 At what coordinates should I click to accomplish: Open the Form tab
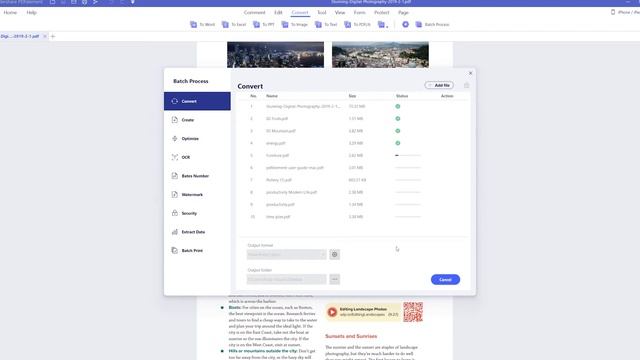point(360,13)
